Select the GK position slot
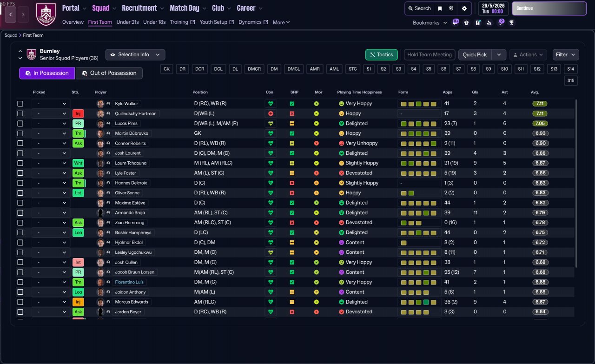595x364 pixels. 167,69
